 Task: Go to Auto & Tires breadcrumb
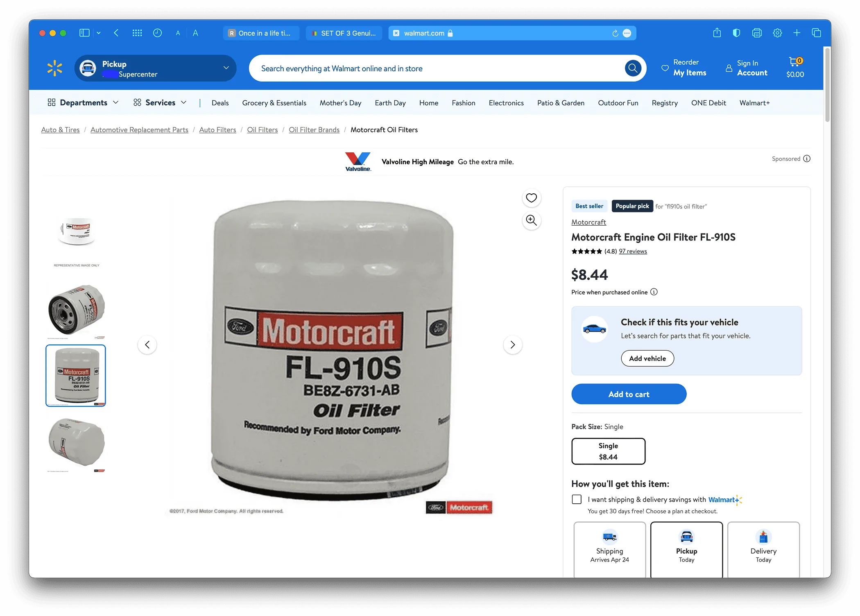pos(61,129)
